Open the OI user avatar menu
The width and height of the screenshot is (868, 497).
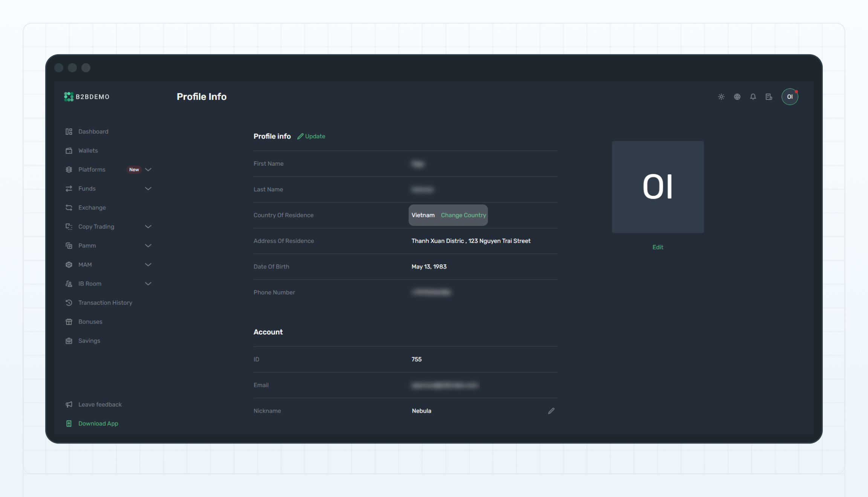[790, 97]
